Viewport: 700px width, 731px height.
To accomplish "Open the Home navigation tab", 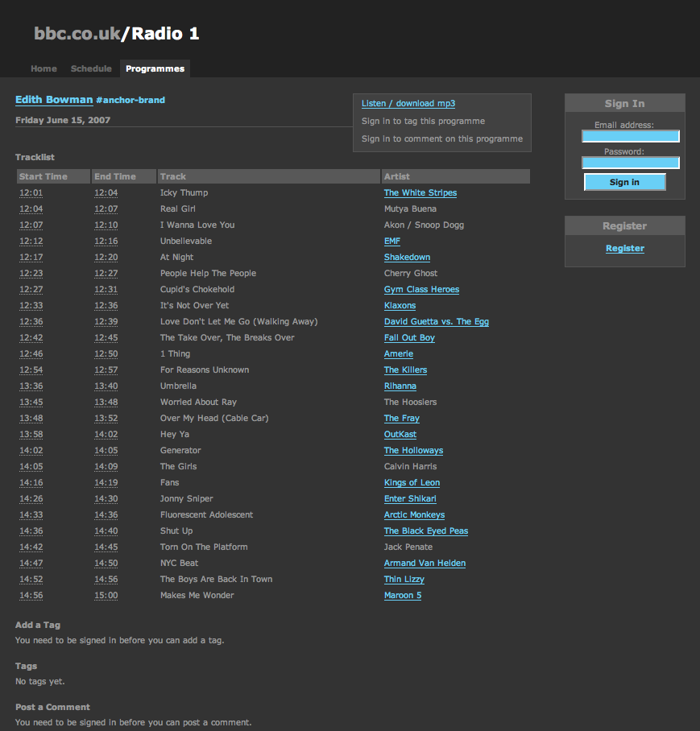I will click(43, 68).
